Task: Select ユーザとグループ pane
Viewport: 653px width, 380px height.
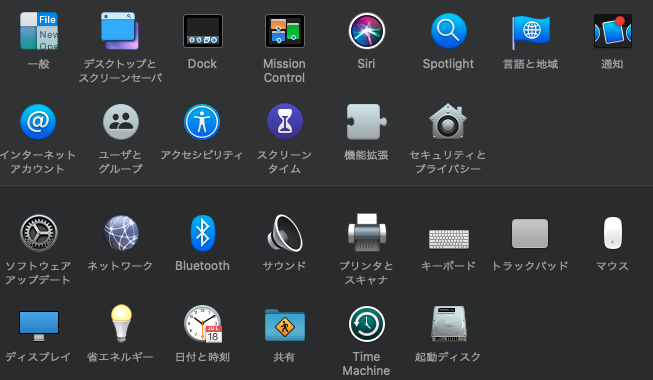Action: click(121, 122)
